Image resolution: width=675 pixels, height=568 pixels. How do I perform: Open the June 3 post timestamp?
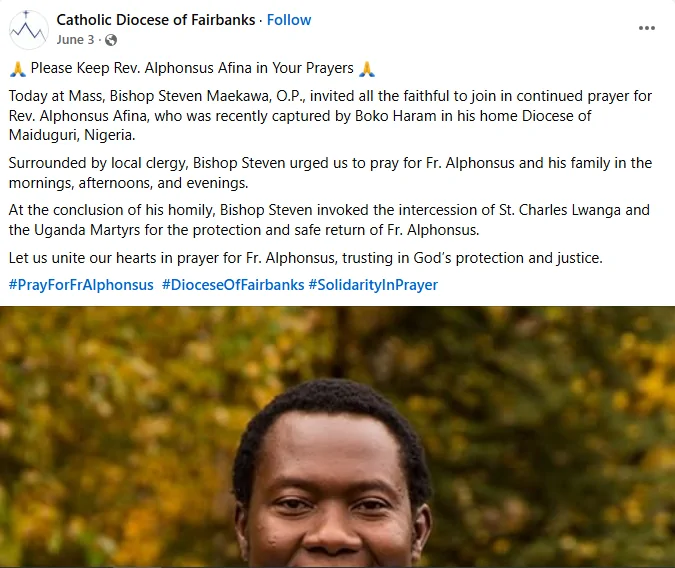[76, 40]
